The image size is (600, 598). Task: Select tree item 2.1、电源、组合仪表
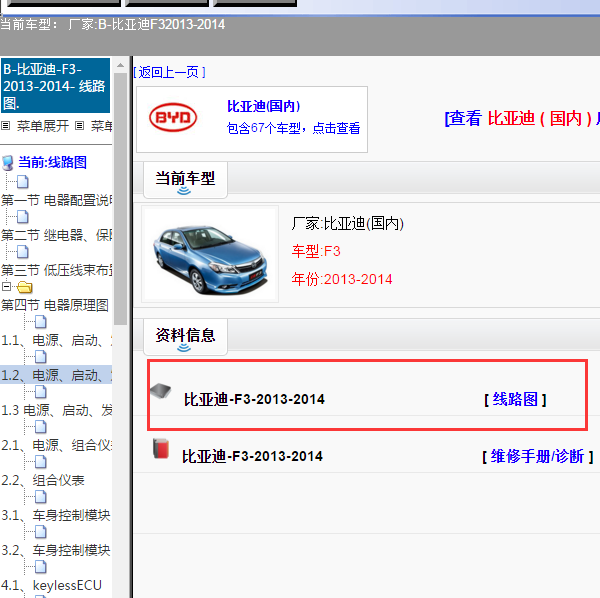pyautogui.click(x=56, y=445)
